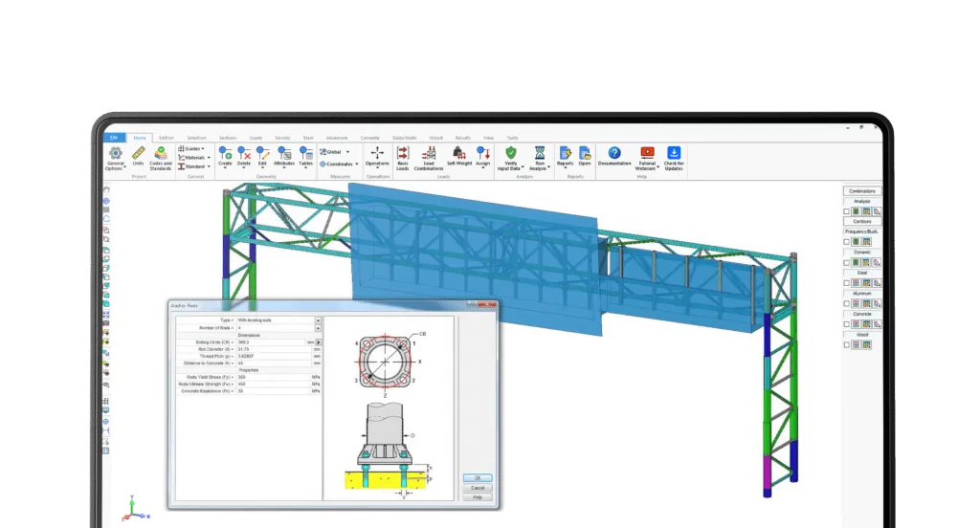This screenshot has height=528, width=980.
Task: Open Tutorial Webinars
Action: [x=648, y=159]
